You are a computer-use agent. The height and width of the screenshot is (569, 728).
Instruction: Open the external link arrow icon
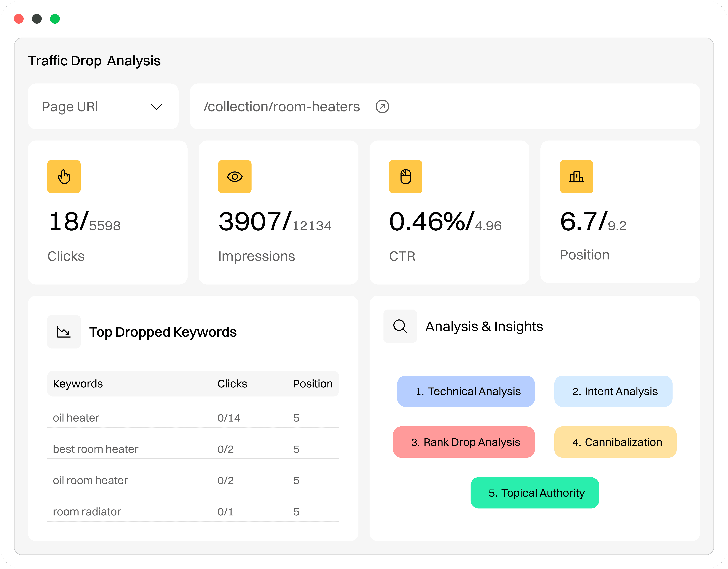pyautogui.click(x=382, y=107)
